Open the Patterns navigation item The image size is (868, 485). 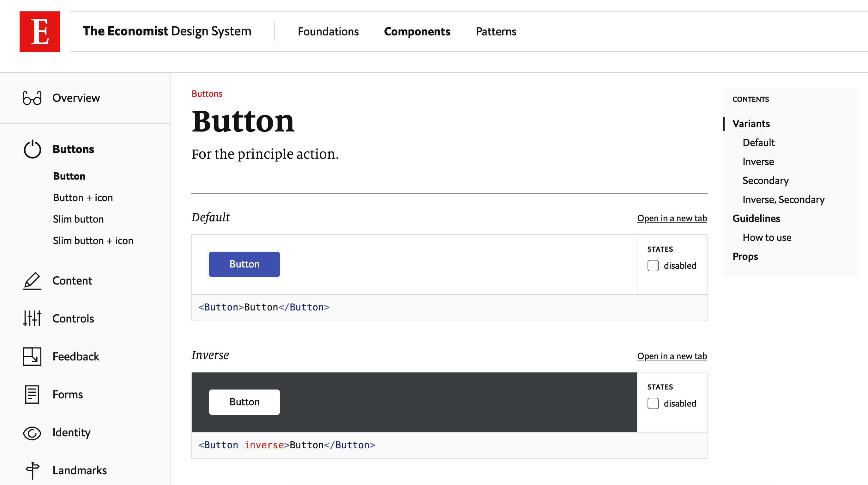pos(496,31)
